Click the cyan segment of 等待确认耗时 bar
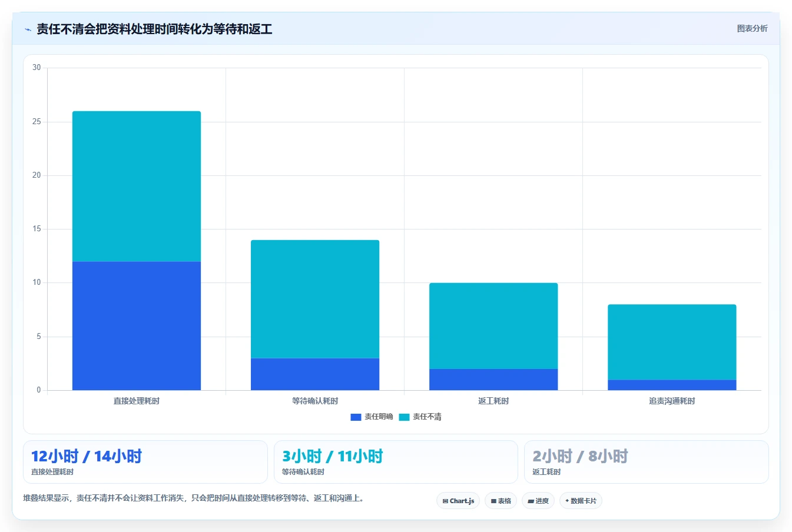 point(315,299)
